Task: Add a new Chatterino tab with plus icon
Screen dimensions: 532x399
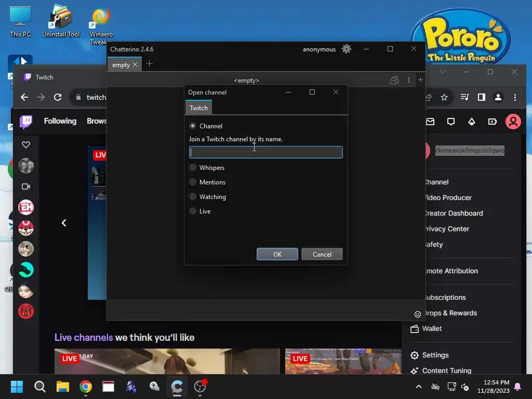Action: [149, 64]
